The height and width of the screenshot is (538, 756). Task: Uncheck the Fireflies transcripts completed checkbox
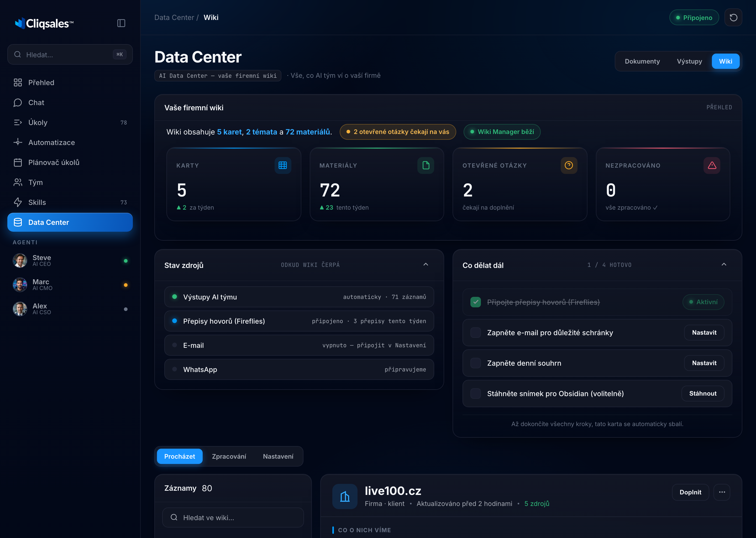click(476, 302)
